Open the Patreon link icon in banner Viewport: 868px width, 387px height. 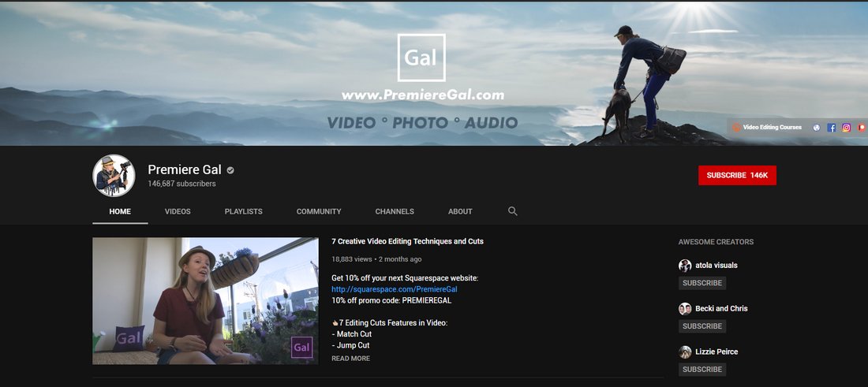(862, 128)
